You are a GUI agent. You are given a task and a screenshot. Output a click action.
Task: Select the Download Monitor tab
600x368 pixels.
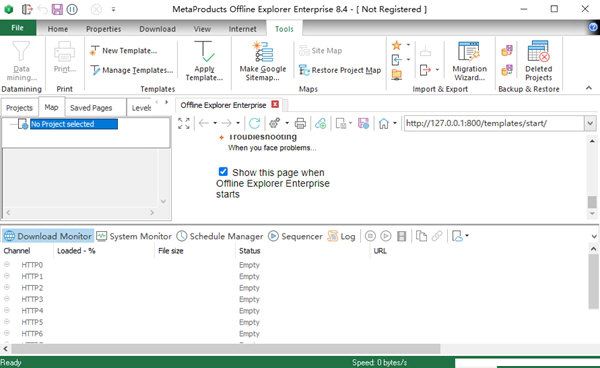pos(48,236)
